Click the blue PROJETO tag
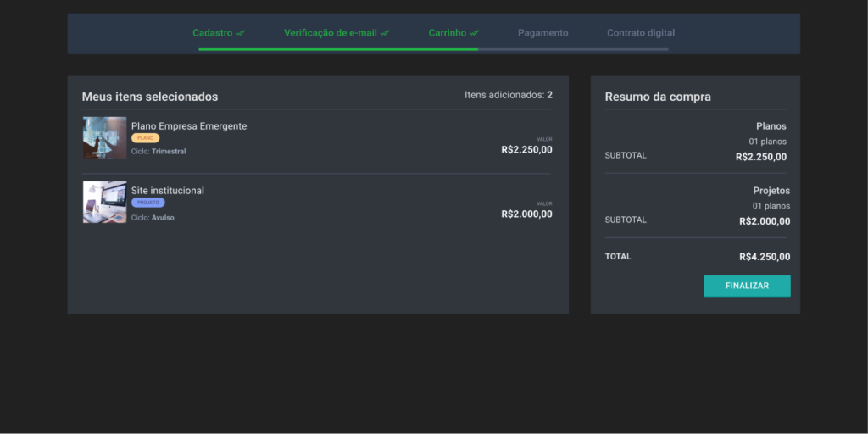 pyautogui.click(x=147, y=203)
